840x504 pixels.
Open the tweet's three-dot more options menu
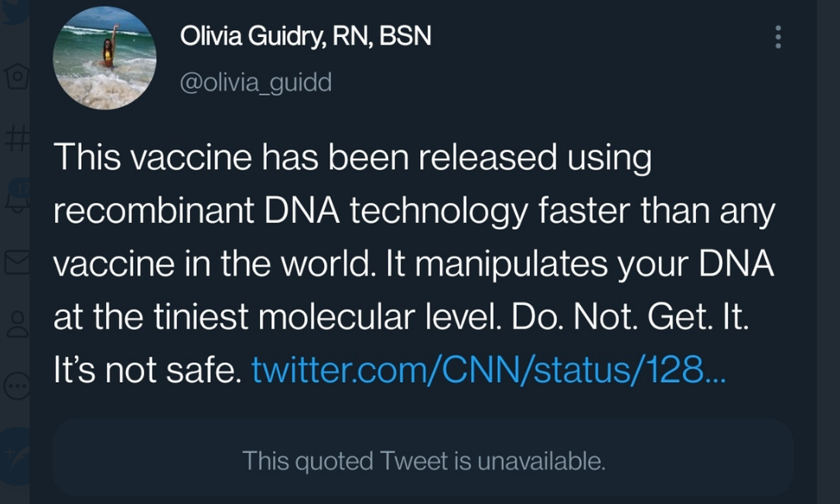pyautogui.click(x=778, y=36)
